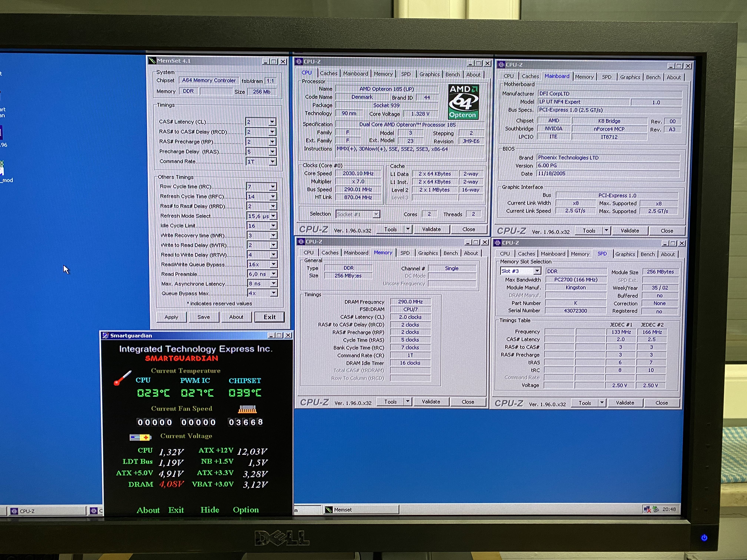Viewport: 747px width, 560px height.
Task: Expand the Refresh Cycle Time (tRFC) dropdown
Action: (x=273, y=196)
